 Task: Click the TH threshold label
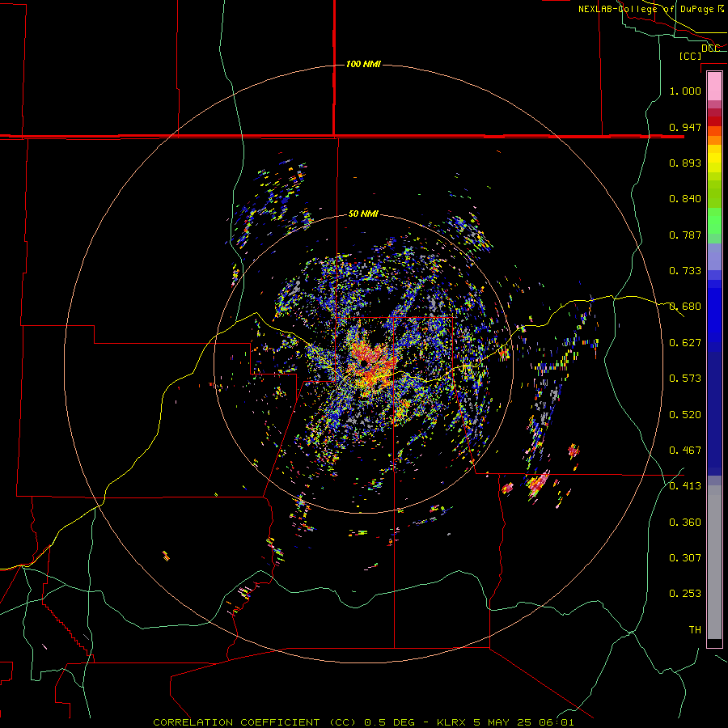point(695,630)
